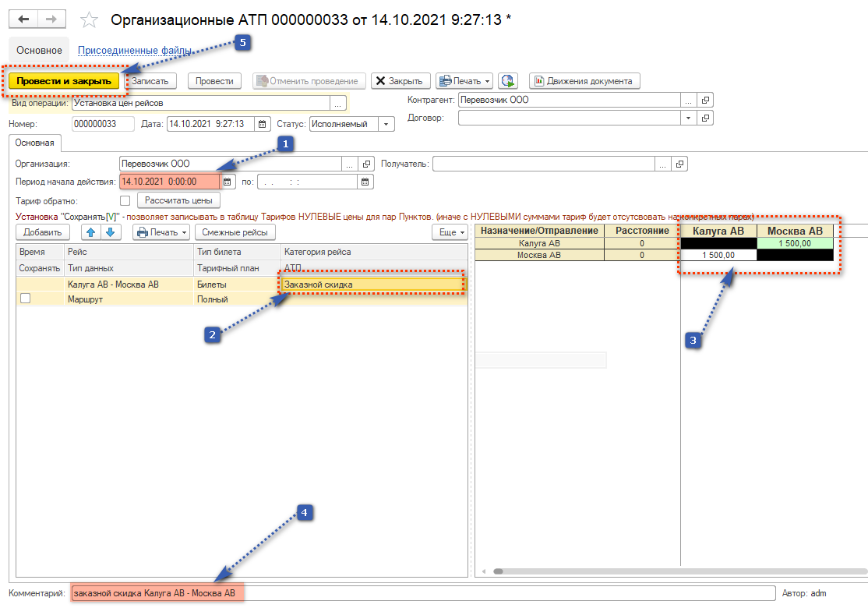Click the globe refresh icon after Печать
Viewport: 868px width, 608px height.
pyautogui.click(x=508, y=81)
